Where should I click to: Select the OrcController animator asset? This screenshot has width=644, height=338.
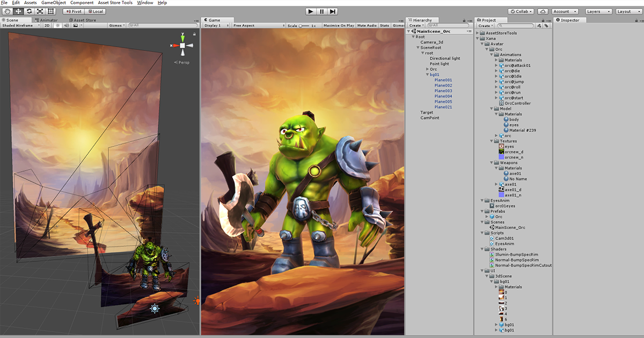coord(514,104)
